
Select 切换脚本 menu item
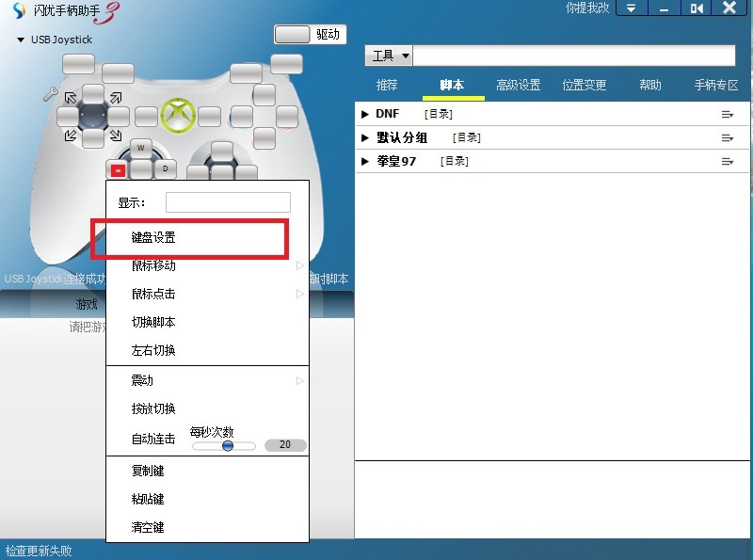click(x=153, y=322)
